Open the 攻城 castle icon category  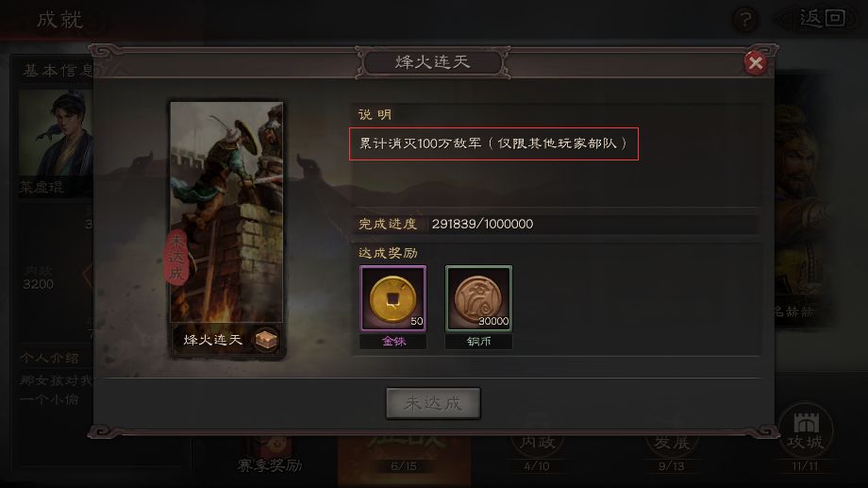806,431
